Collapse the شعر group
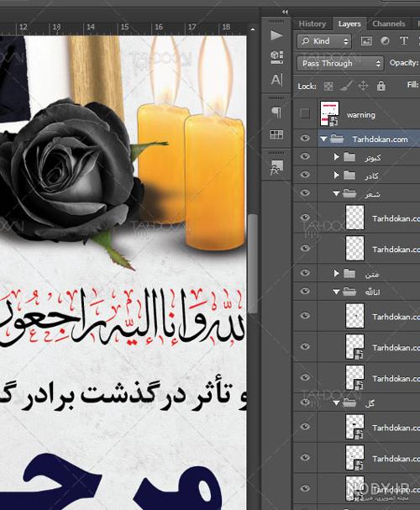This screenshot has height=510, width=420. click(337, 194)
